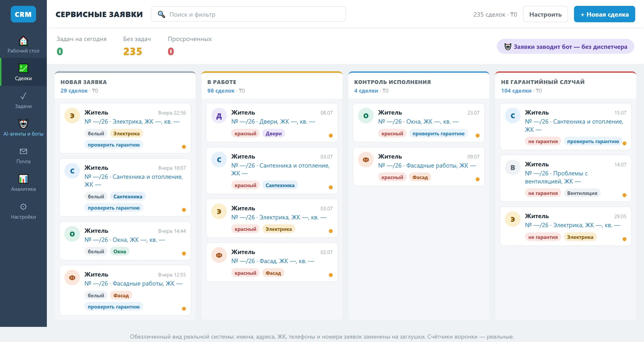The image size is (644, 342).
Task: Click the Заявки заводит бот banner
Action: [x=565, y=47]
